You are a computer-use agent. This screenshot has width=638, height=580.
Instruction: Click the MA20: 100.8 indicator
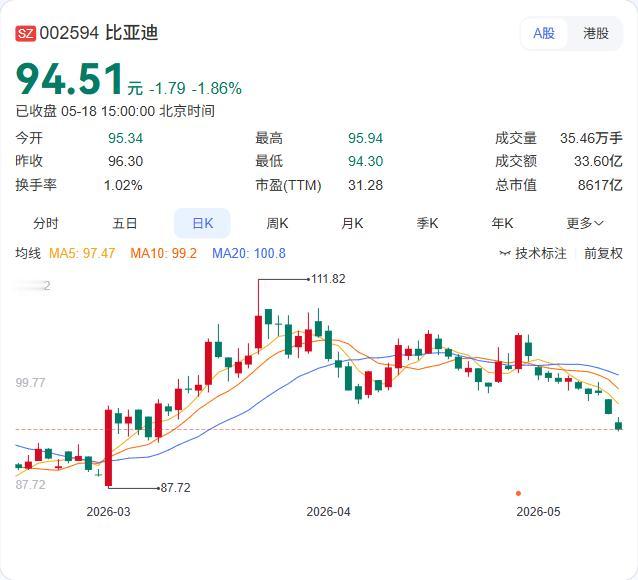249,253
